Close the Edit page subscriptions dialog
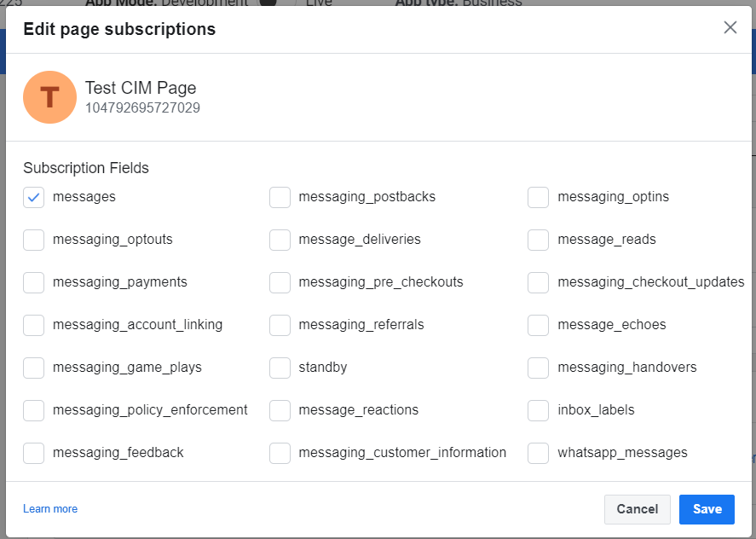Screen dimensions: 756x539 [730, 27]
